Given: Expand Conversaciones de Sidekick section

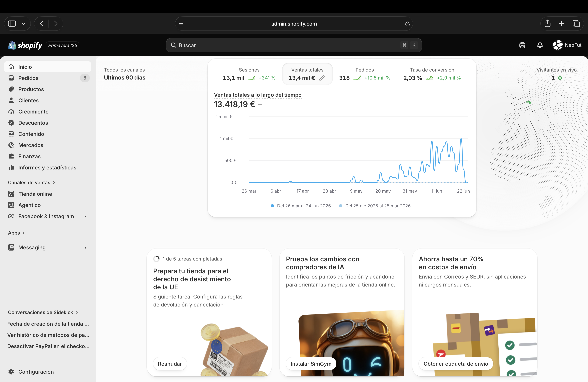Looking at the screenshot, I should [43, 312].
